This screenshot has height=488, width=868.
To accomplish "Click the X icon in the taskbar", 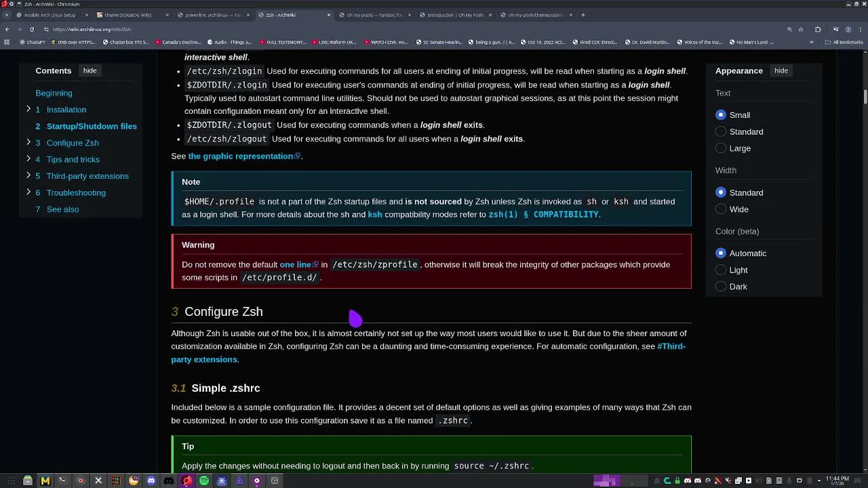I will (x=98, y=481).
